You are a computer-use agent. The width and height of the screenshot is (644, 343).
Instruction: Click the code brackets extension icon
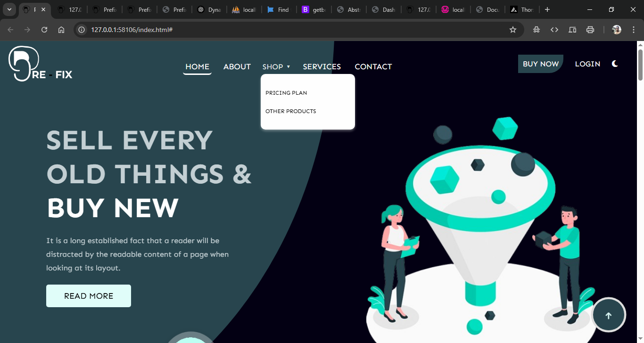(x=554, y=30)
